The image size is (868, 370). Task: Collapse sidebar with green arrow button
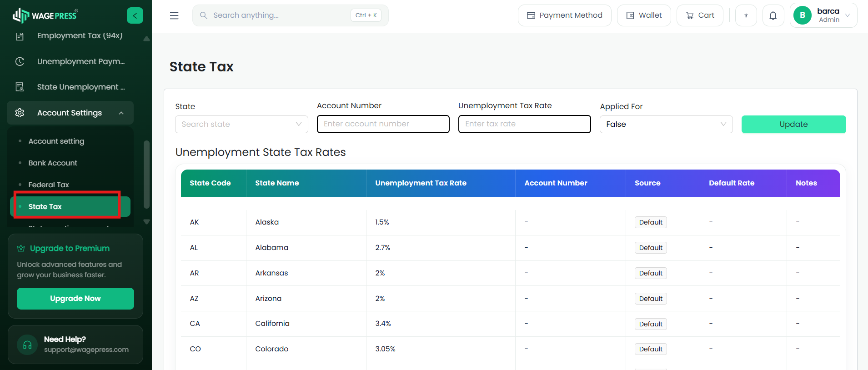click(135, 15)
